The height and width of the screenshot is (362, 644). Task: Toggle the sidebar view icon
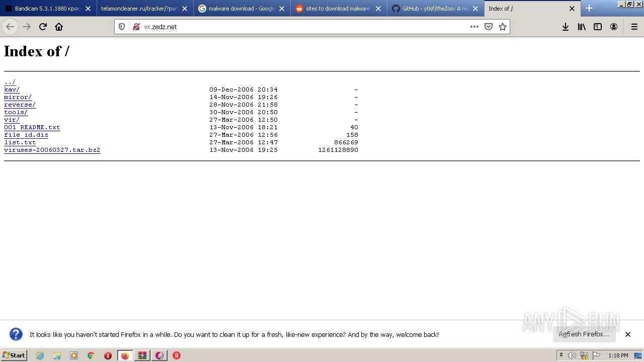tap(598, 27)
